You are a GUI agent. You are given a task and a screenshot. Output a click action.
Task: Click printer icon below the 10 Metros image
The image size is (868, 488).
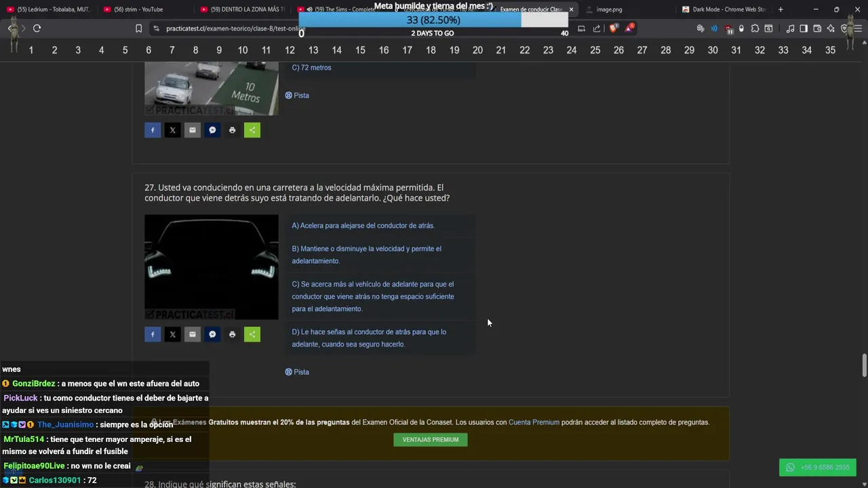tap(232, 130)
